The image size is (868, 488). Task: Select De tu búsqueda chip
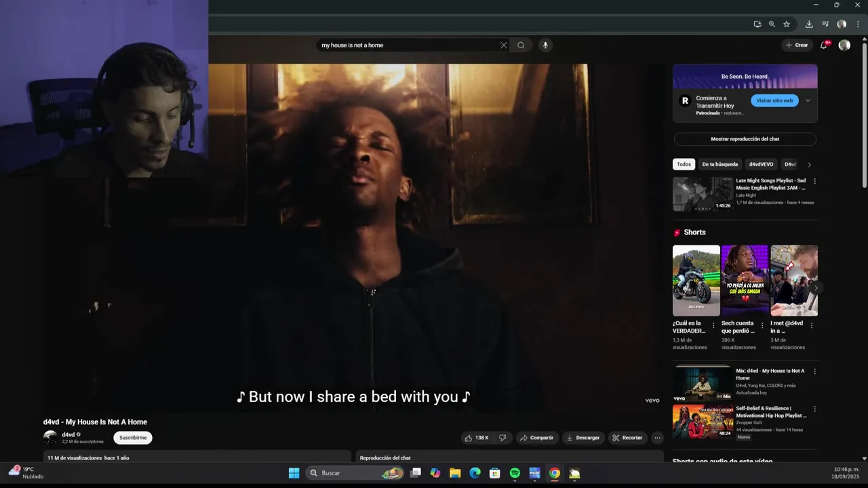(x=719, y=164)
